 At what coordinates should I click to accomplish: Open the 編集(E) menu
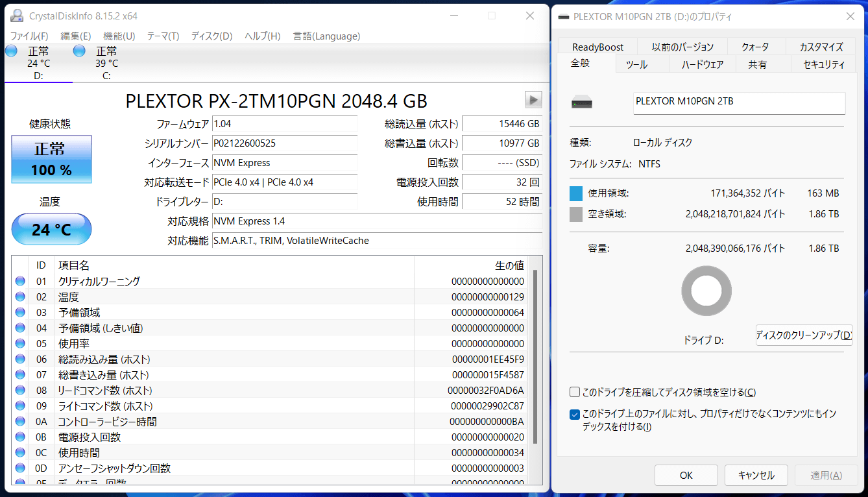pos(76,36)
